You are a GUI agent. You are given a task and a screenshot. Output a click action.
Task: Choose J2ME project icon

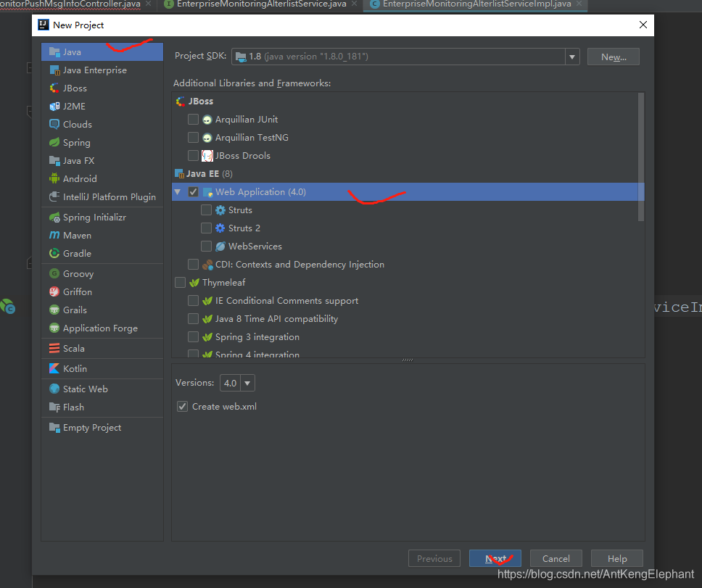[54, 107]
